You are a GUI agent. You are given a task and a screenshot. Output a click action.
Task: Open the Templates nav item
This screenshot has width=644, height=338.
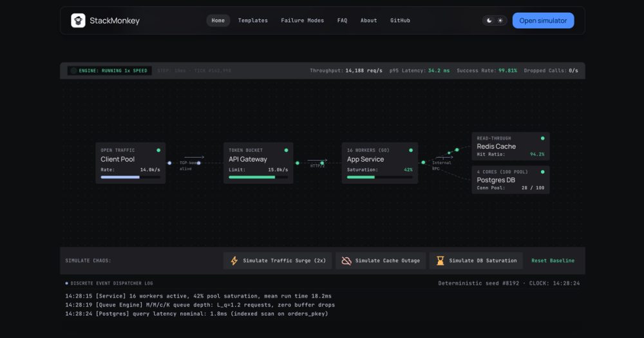pos(253,21)
